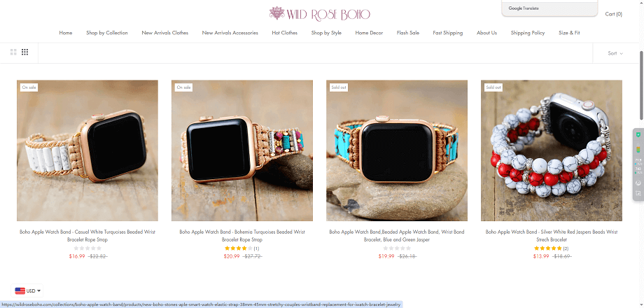
Task: Switch to two-column grid view icon
Action: click(x=13, y=52)
